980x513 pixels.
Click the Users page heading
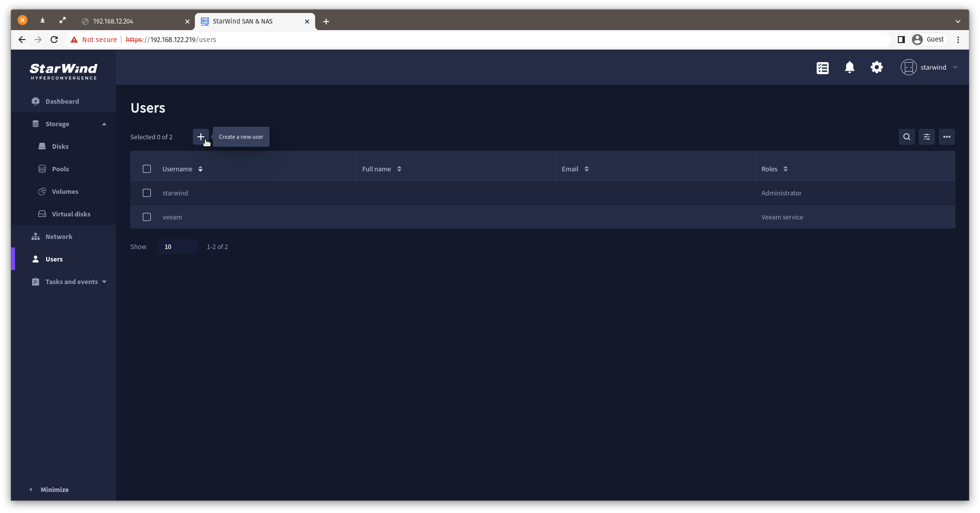pos(148,108)
